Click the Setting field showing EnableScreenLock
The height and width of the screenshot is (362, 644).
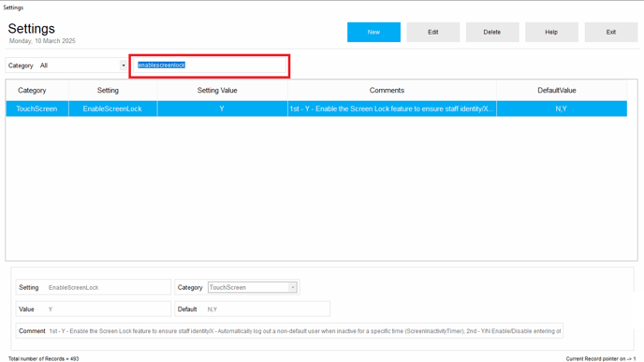(x=94, y=287)
